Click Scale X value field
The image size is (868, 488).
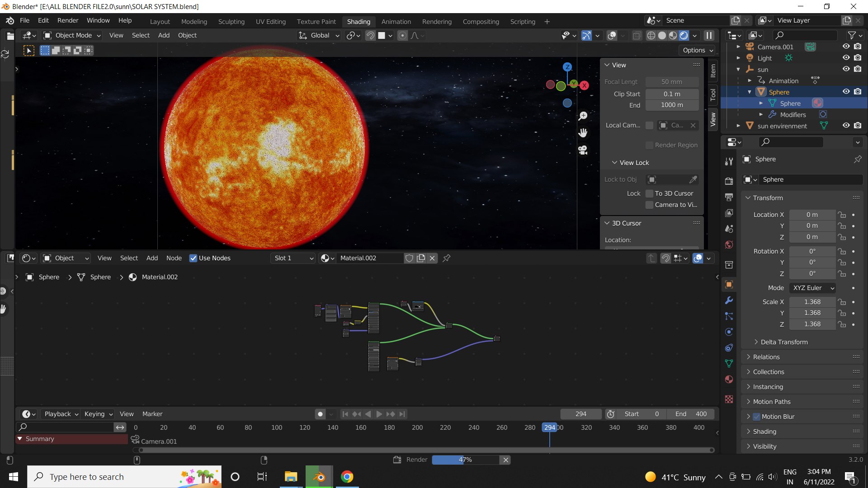pyautogui.click(x=812, y=302)
